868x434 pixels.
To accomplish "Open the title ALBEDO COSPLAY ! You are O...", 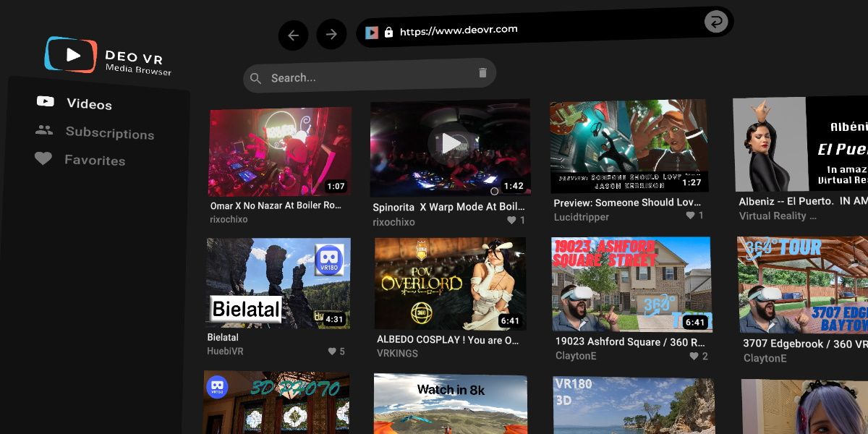I will click(448, 339).
